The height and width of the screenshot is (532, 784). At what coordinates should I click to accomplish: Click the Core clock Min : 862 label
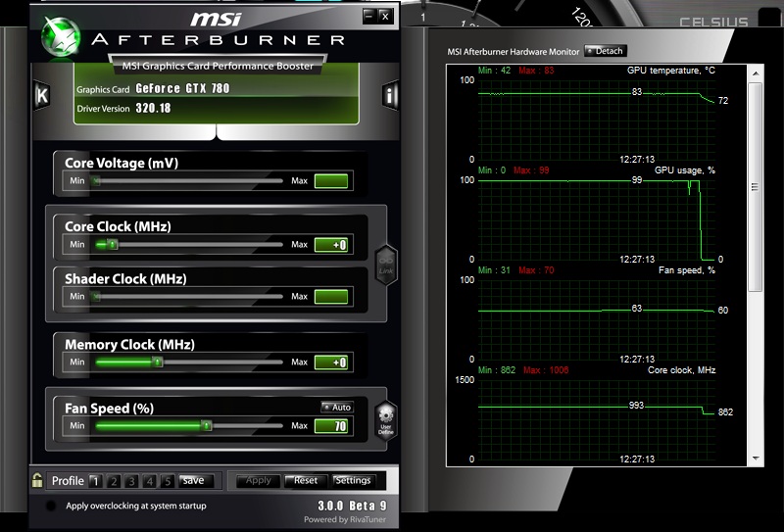[x=497, y=370]
